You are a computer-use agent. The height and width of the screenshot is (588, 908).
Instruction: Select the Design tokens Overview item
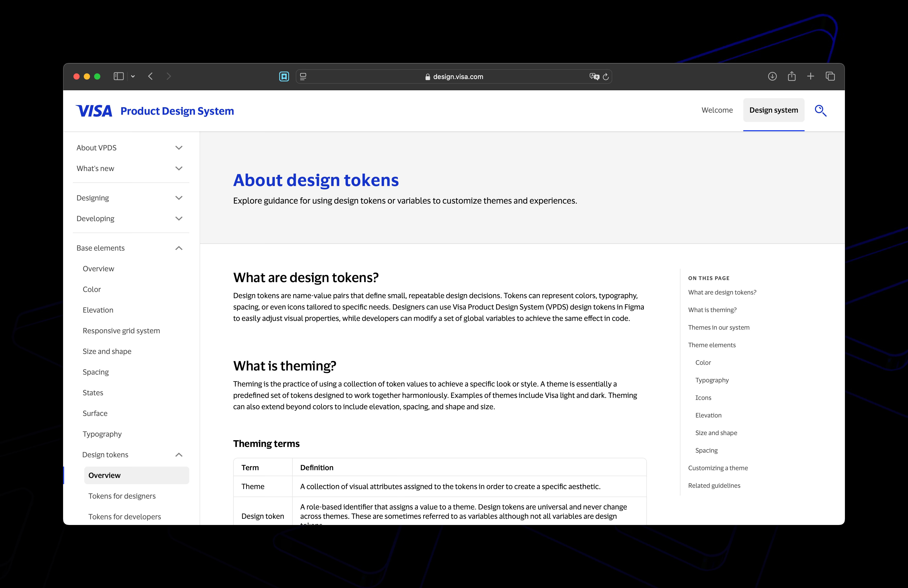coord(137,475)
